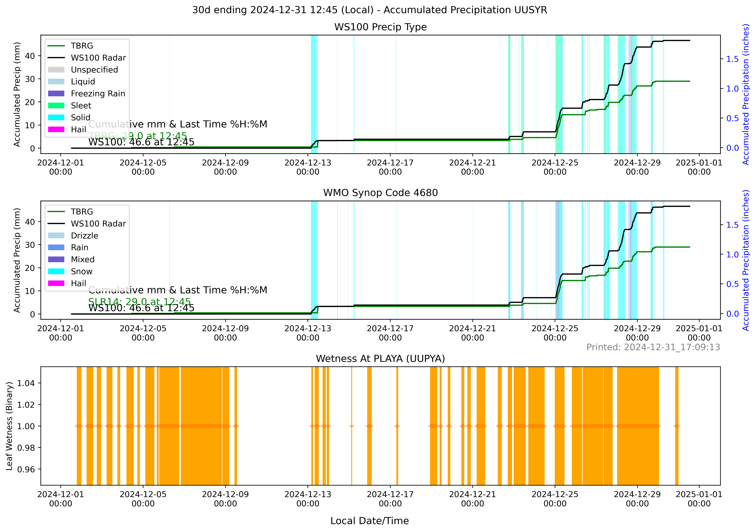756x532 pixels.
Task: Click the 2024-12-17 tick label under WMO plot
Action: (390, 333)
